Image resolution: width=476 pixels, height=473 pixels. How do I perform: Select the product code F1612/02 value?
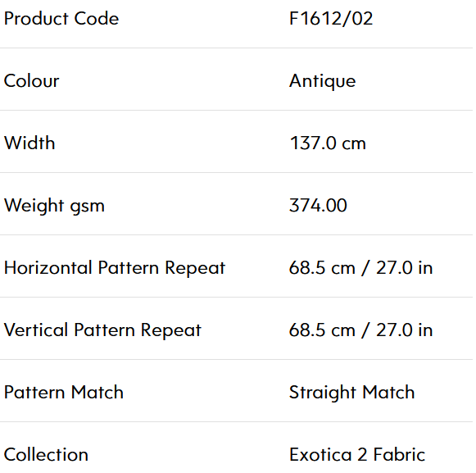(331, 19)
